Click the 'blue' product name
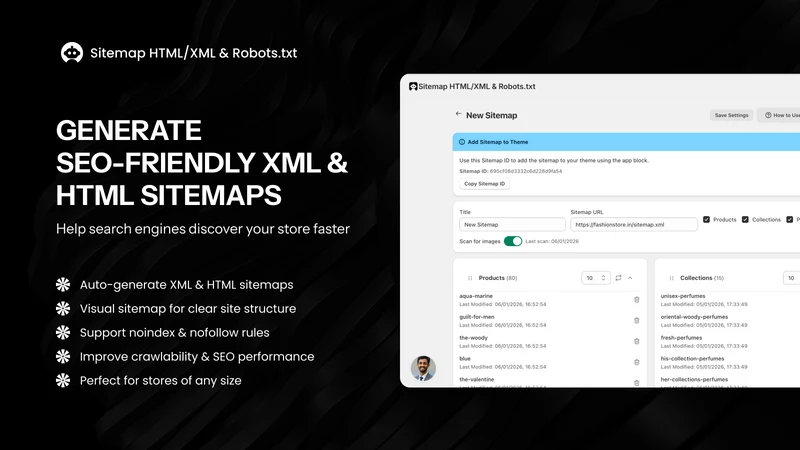The height and width of the screenshot is (450, 800). pos(465,359)
